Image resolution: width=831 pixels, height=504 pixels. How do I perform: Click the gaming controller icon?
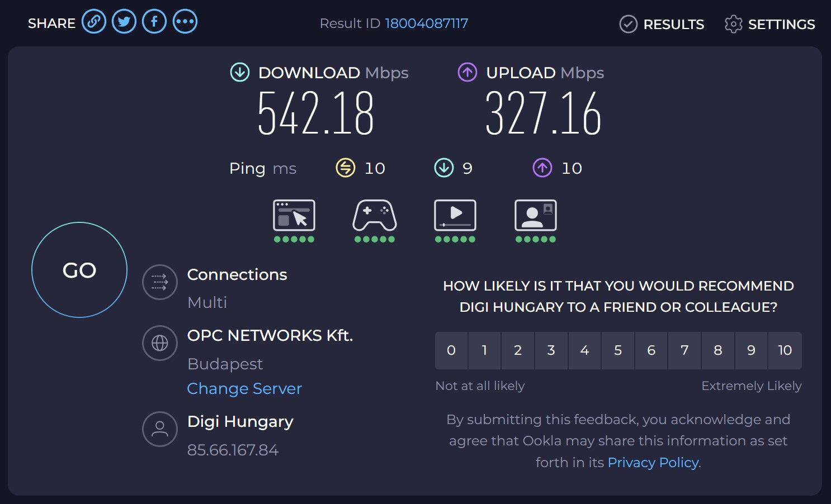375,215
